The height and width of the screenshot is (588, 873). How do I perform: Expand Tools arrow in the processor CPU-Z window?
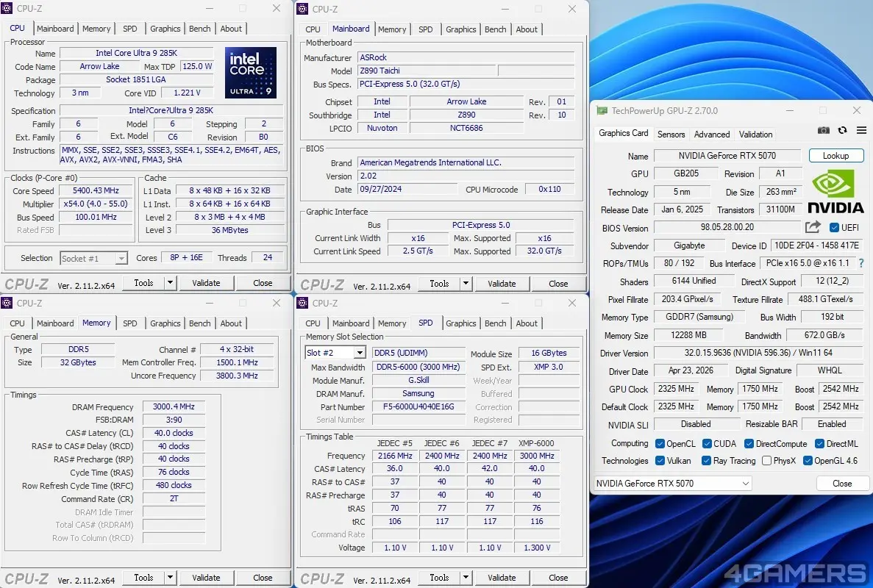171,282
